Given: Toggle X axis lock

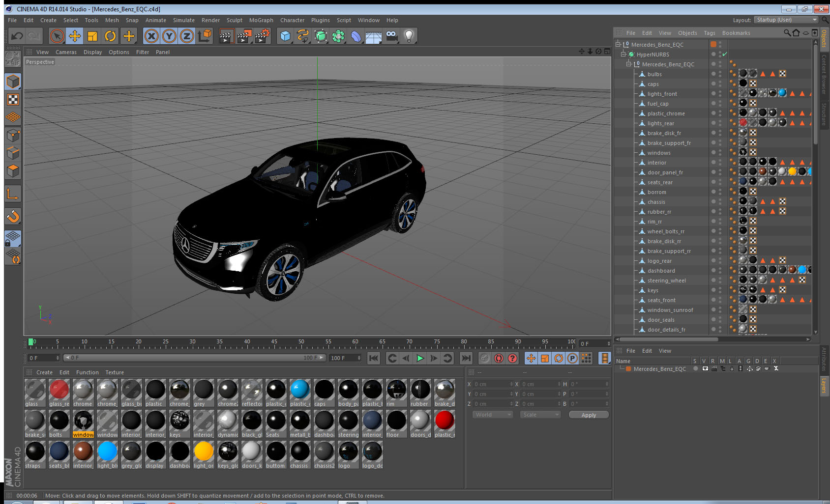Looking at the screenshot, I should (151, 36).
